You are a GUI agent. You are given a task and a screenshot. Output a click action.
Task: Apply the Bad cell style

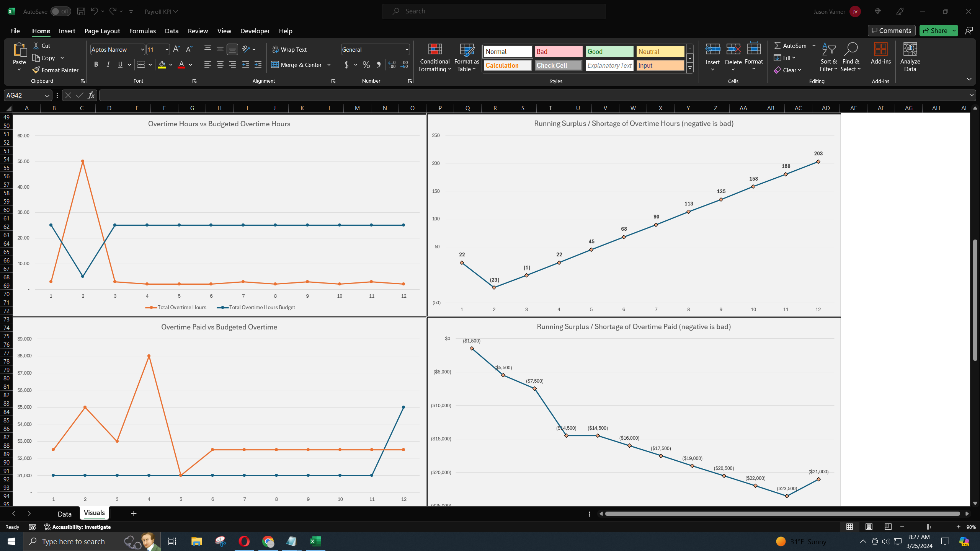[558, 52]
